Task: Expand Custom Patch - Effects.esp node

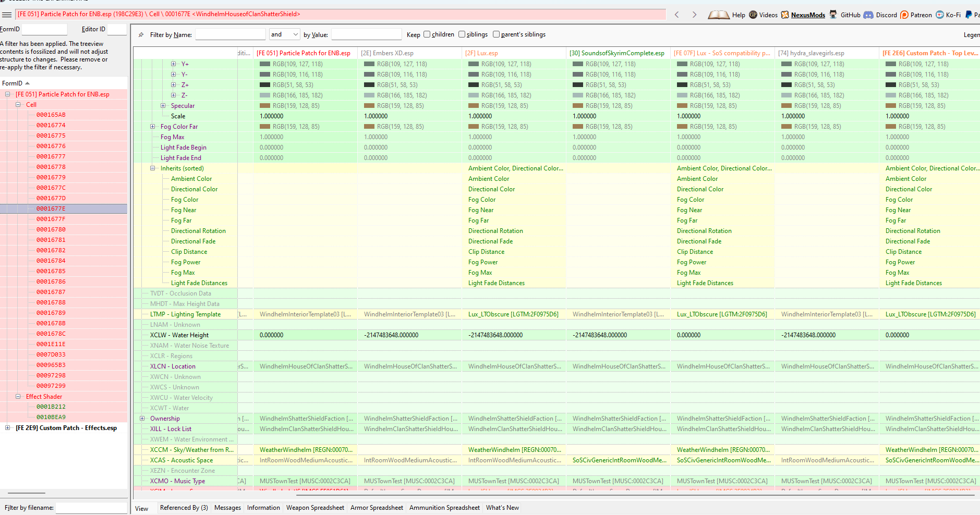Action: click(x=8, y=428)
